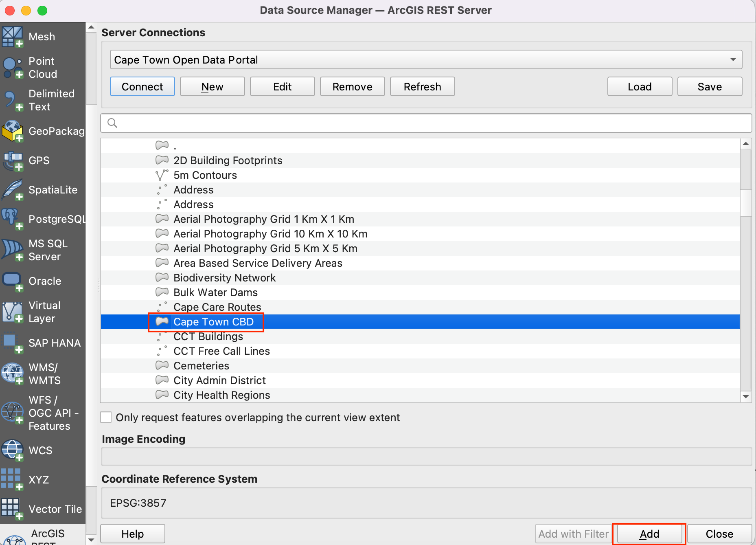Open the Point Cloud source icon

[12, 68]
